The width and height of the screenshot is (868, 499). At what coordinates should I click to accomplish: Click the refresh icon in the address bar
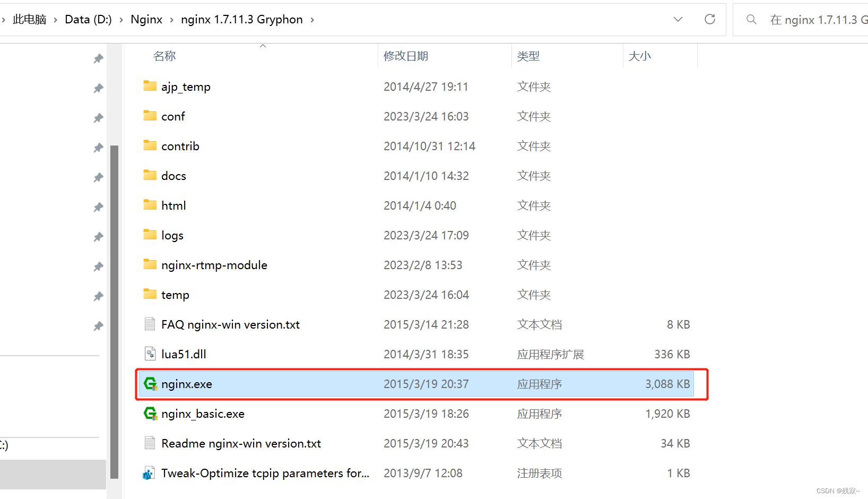pyautogui.click(x=710, y=19)
